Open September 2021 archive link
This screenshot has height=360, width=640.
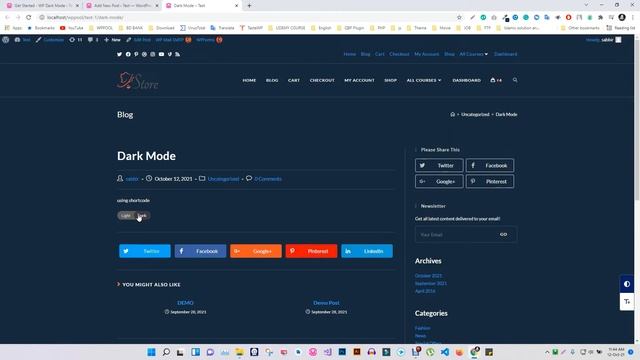tap(431, 283)
